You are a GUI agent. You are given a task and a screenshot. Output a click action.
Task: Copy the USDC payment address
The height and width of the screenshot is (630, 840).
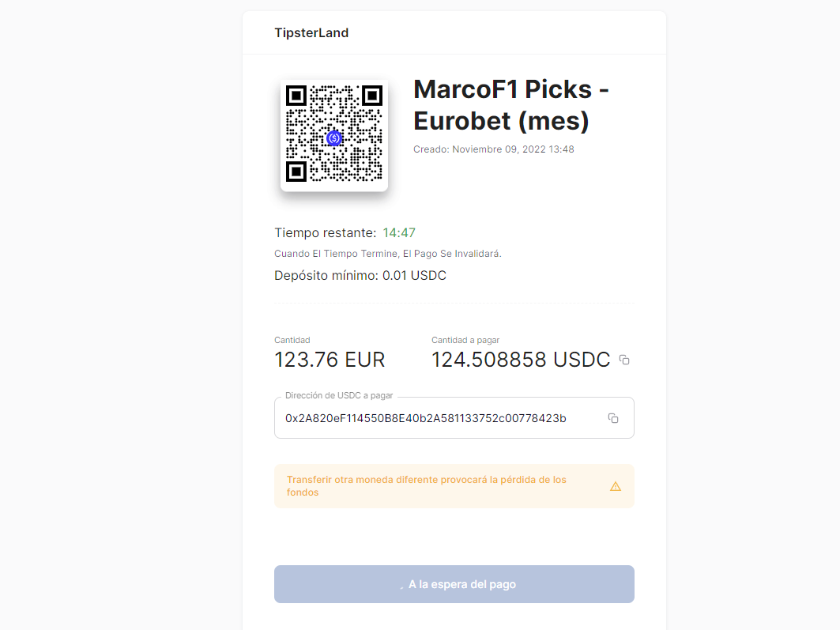pos(613,418)
